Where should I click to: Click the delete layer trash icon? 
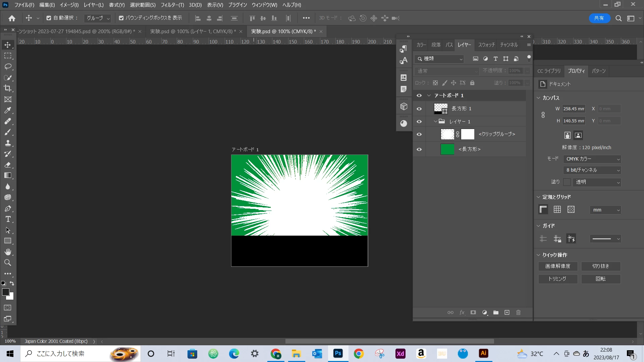(518, 312)
